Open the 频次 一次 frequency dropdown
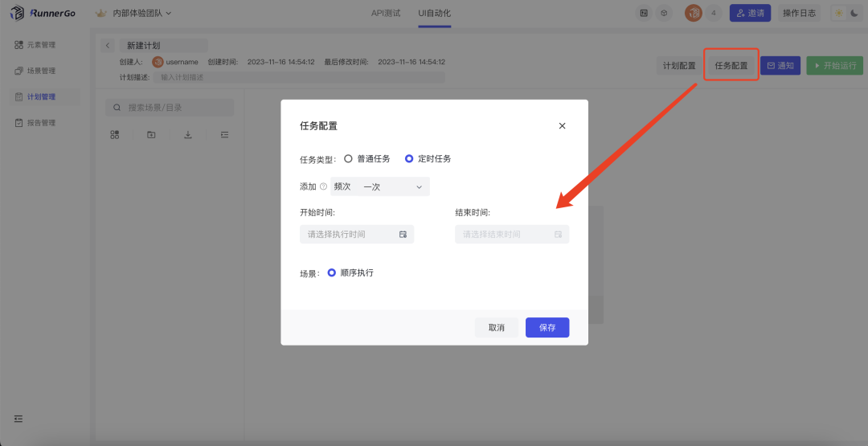 click(x=380, y=186)
